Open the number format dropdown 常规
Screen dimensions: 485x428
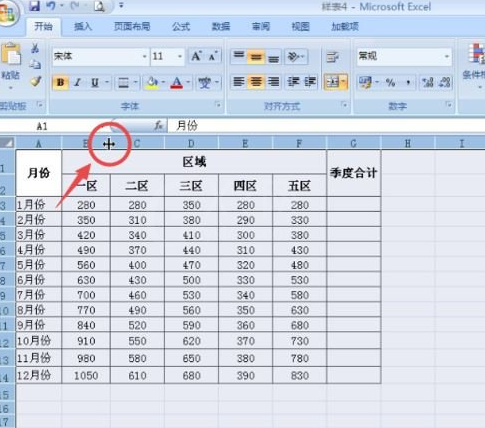click(447, 56)
